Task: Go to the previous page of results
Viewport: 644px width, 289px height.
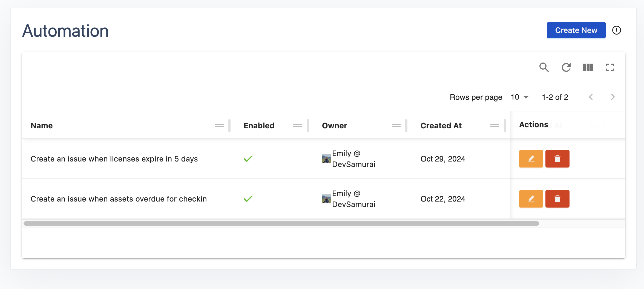Action: pos(591,97)
